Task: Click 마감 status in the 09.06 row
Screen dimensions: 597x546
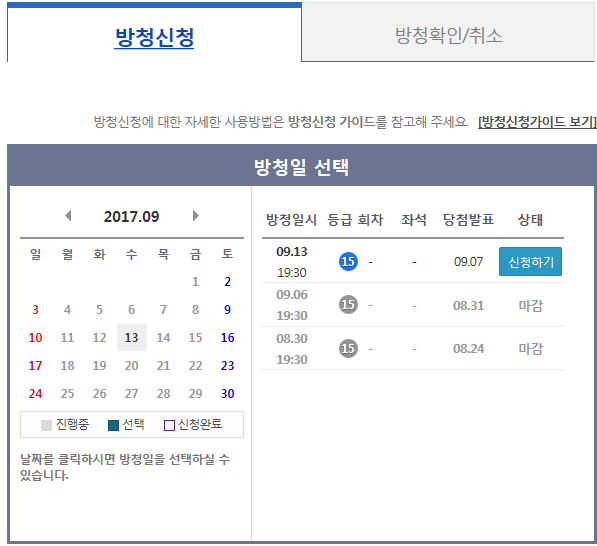Action: click(x=530, y=305)
